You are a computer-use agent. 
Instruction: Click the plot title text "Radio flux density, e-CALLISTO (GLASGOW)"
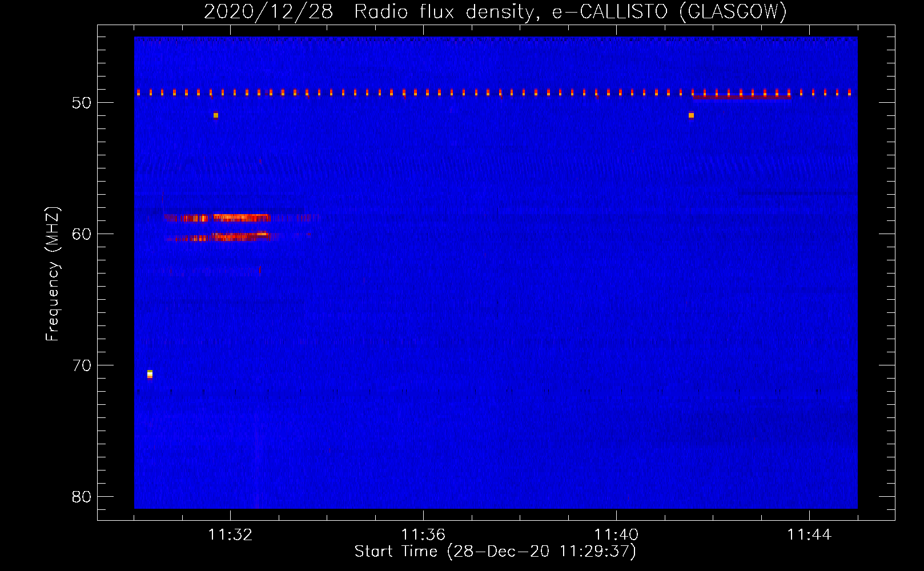tap(571, 11)
